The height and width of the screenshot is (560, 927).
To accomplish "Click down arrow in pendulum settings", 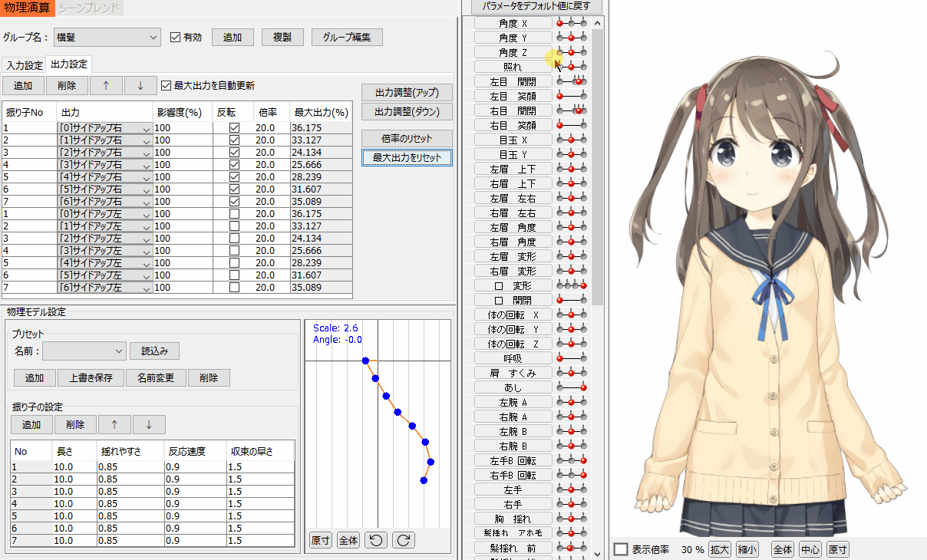I will [149, 424].
